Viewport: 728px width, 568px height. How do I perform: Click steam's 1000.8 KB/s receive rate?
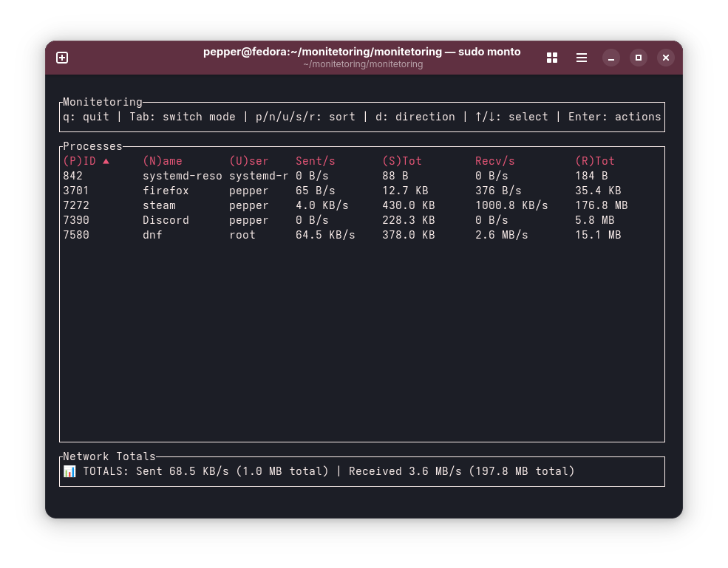coord(511,205)
